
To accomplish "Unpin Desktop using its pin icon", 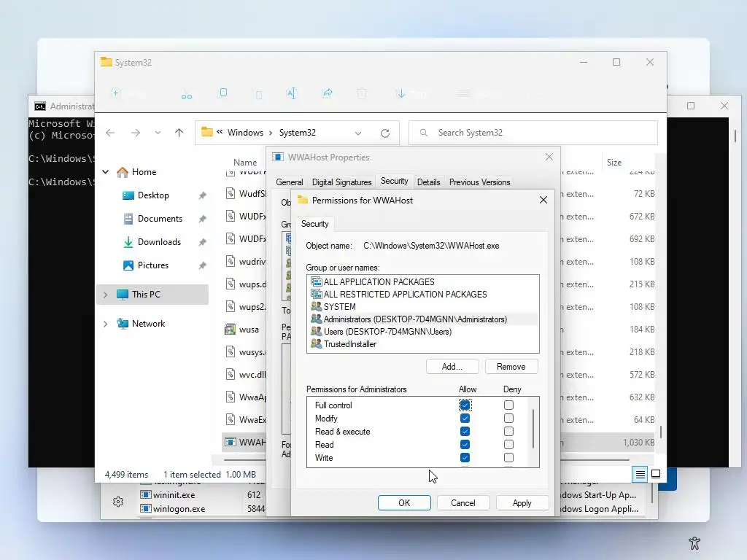I will tap(203, 195).
